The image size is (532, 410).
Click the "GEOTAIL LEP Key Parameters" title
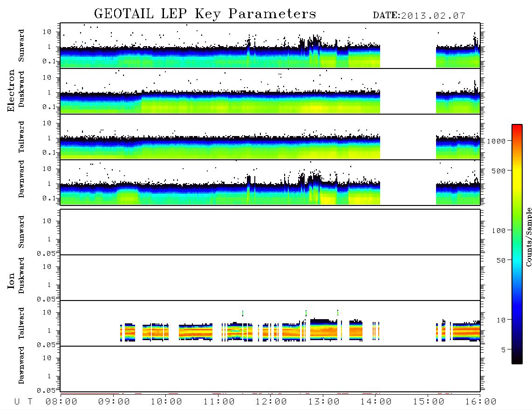(x=205, y=14)
